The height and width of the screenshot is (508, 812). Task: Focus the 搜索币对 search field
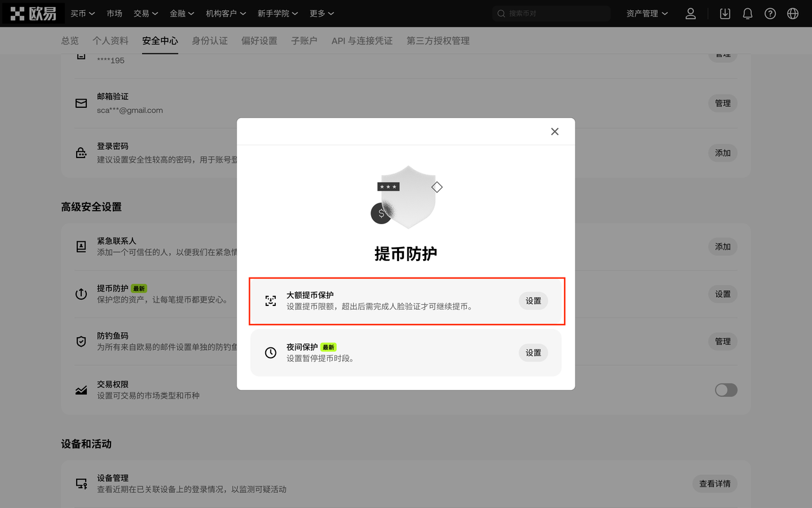[551, 13]
